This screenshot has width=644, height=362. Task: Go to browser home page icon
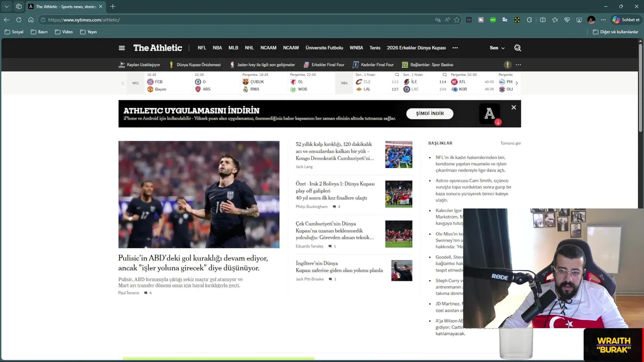(31, 20)
